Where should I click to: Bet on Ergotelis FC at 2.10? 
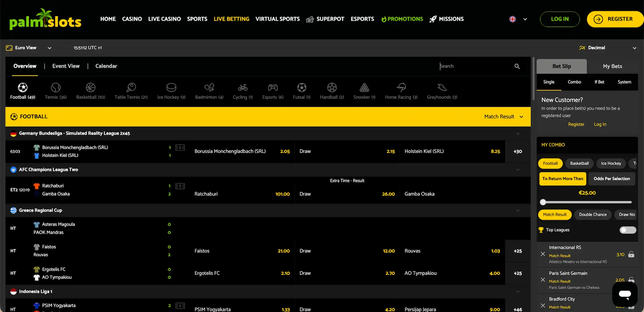pos(242,273)
